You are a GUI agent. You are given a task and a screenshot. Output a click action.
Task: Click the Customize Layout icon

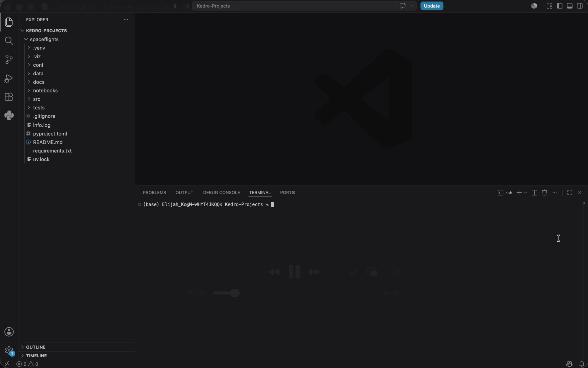[549, 6]
